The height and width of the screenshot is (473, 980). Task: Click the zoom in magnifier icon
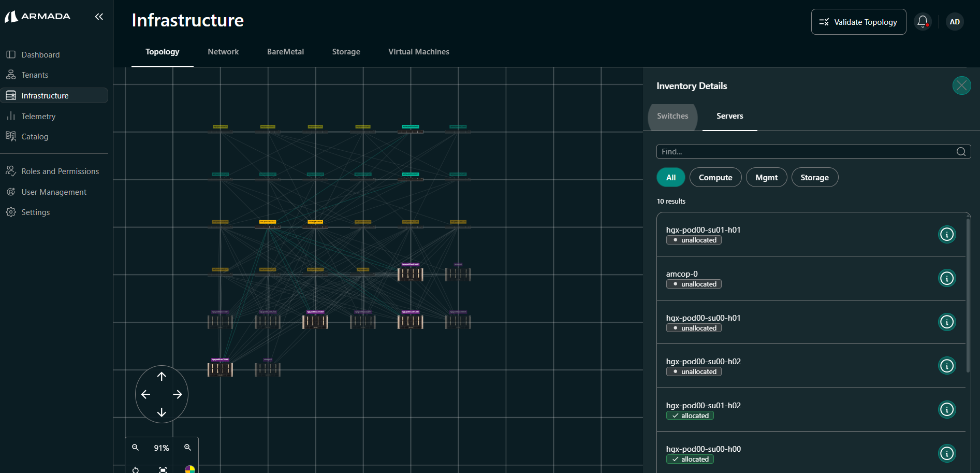click(x=187, y=448)
